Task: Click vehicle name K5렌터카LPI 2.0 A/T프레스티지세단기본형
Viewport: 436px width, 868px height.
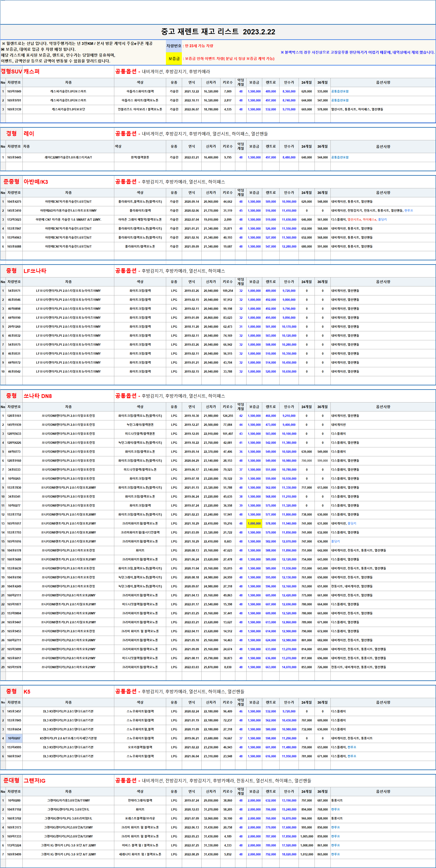Action: click(x=68, y=738)
